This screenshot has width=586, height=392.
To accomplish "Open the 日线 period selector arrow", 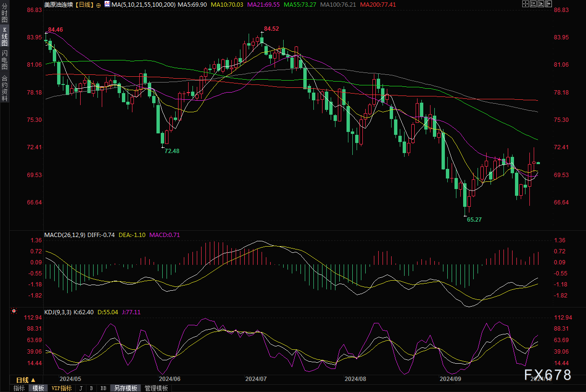I will tap(33, 380).
